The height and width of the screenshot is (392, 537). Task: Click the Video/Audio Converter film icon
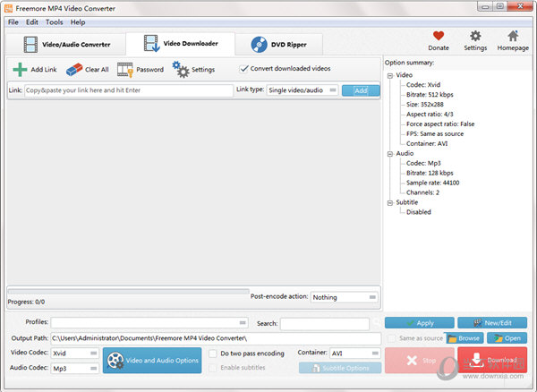(30, 45)
